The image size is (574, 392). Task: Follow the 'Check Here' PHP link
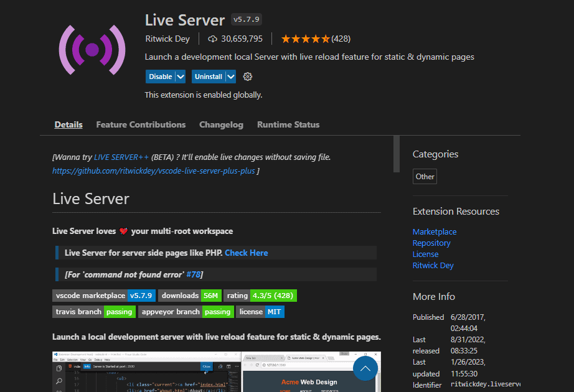click(247, 253)
